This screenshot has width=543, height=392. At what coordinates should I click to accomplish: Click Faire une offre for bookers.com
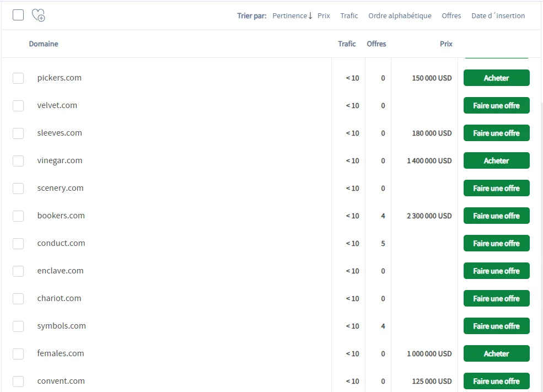(x=496, y=216)
